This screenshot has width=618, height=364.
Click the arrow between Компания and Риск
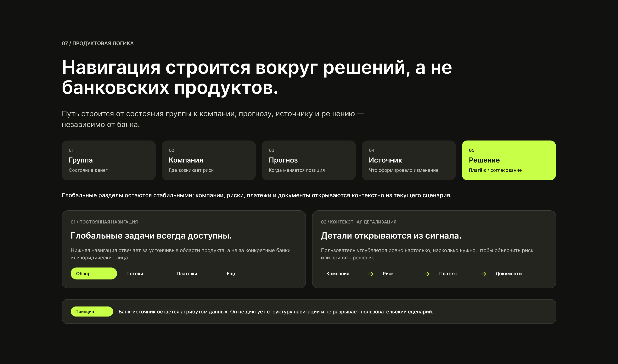[x=371, y=274]
